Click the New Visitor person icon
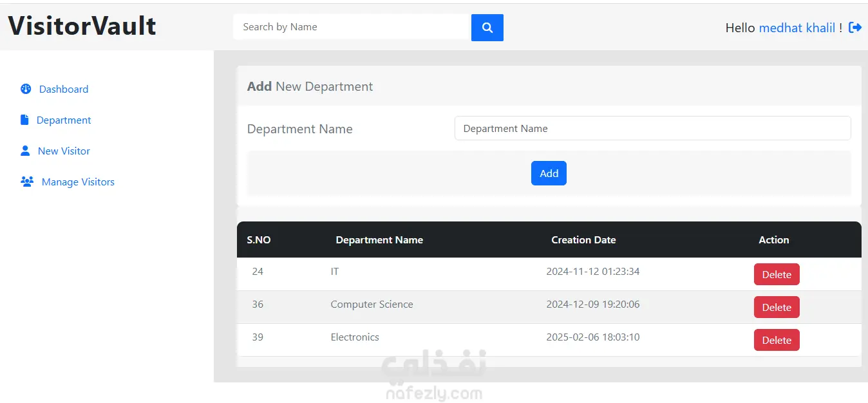Screen dimensions: 868x403 [25, 151]
